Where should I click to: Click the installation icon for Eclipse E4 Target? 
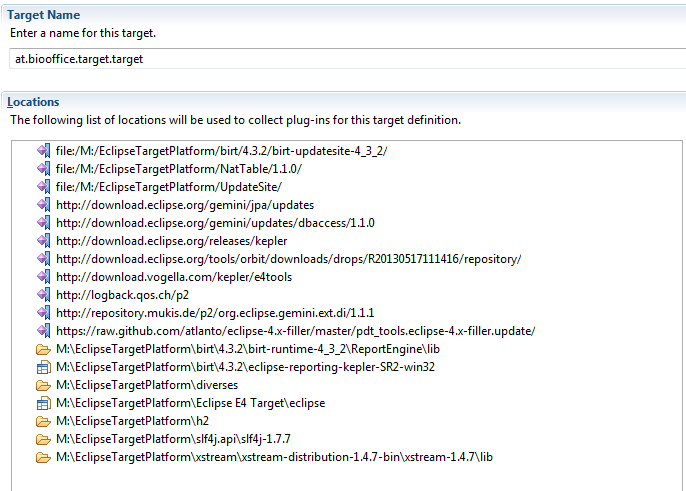click(43, 403)
